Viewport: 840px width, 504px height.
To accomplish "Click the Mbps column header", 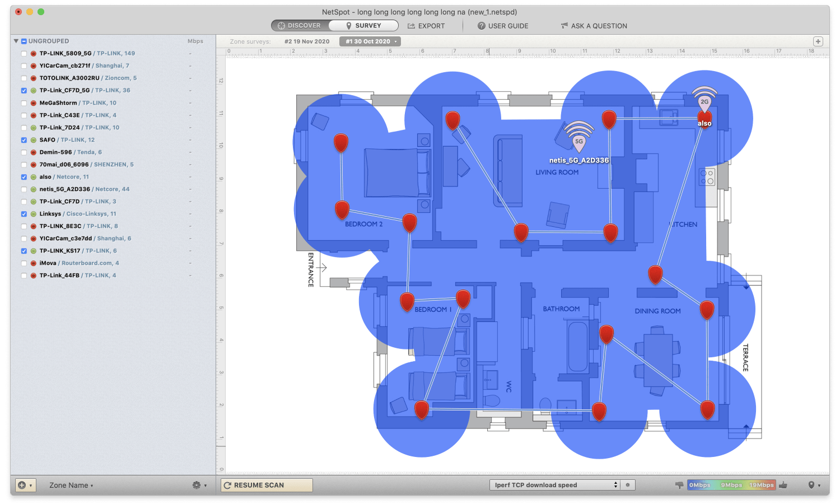I will [x=195, y=41].
